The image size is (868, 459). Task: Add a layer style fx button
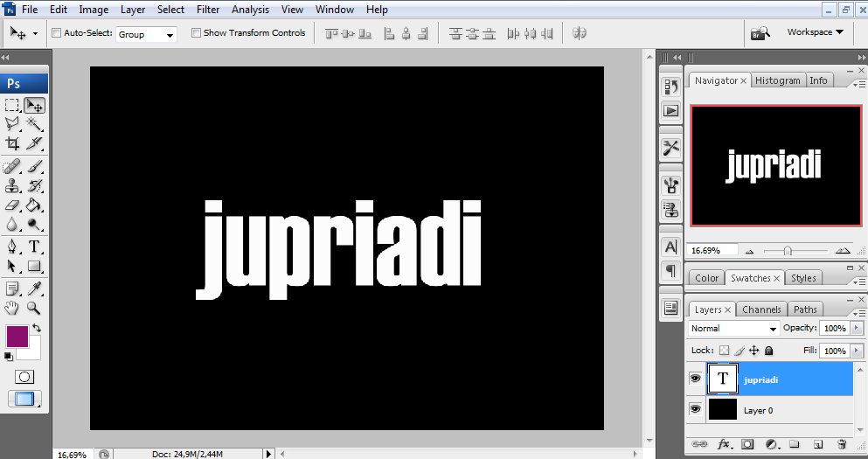click(724, 444)
